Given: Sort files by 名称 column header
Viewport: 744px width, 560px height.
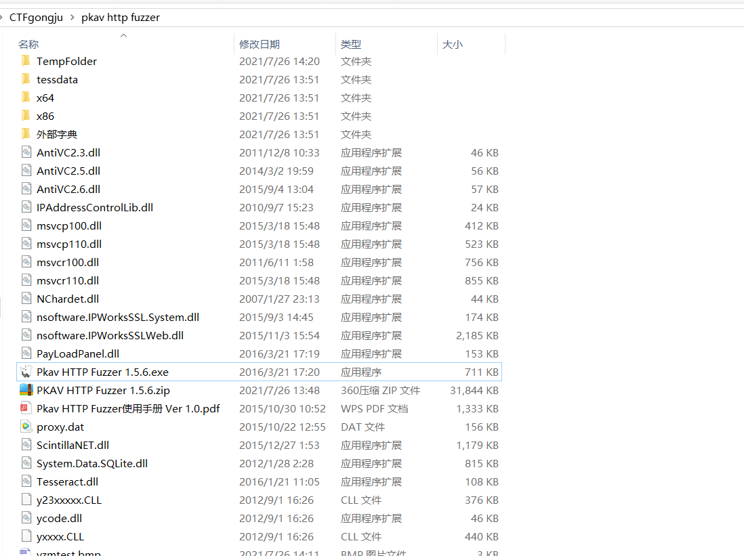Looking at the screenshot, I should pos(28,44).
